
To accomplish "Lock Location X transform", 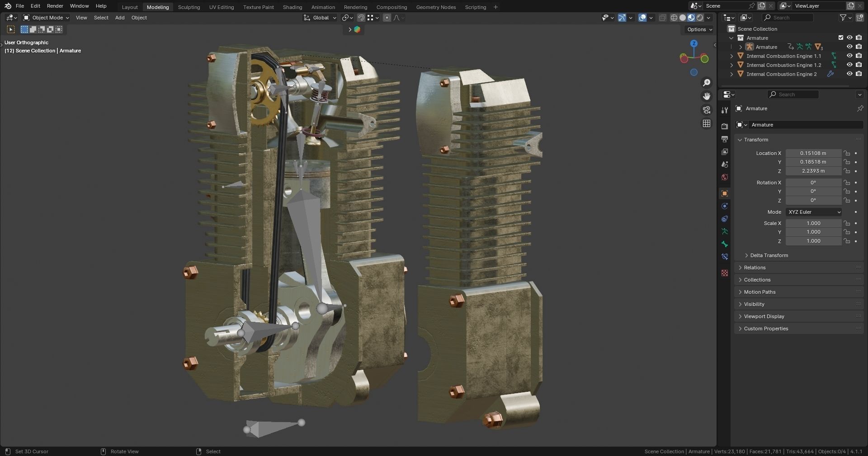I will click(847, 153).
